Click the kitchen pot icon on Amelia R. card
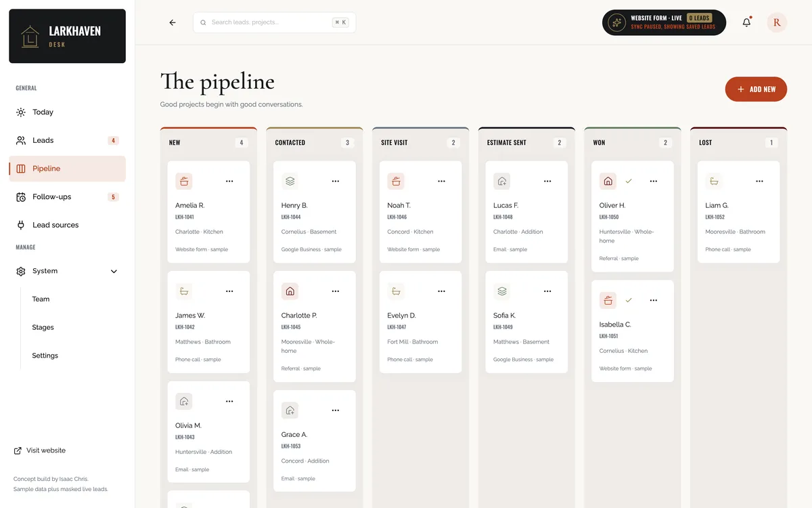 pyautogui.click(x=184, y=181)
